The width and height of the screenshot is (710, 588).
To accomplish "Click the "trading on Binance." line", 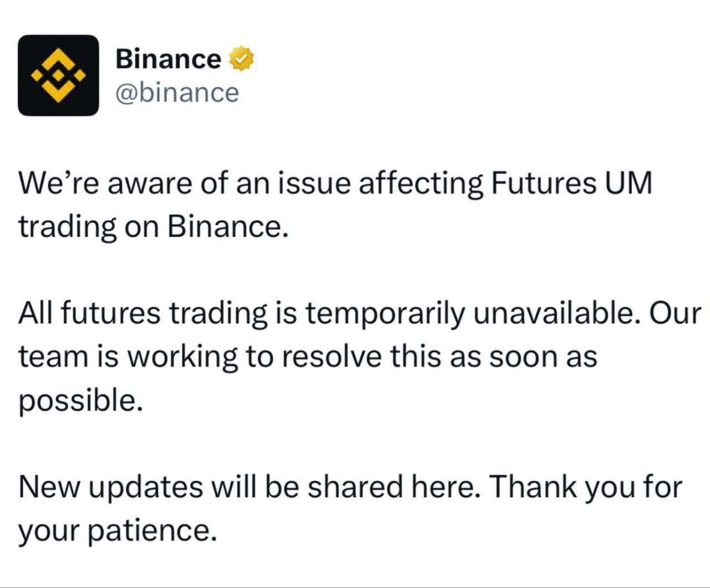I will pos(154,226).
